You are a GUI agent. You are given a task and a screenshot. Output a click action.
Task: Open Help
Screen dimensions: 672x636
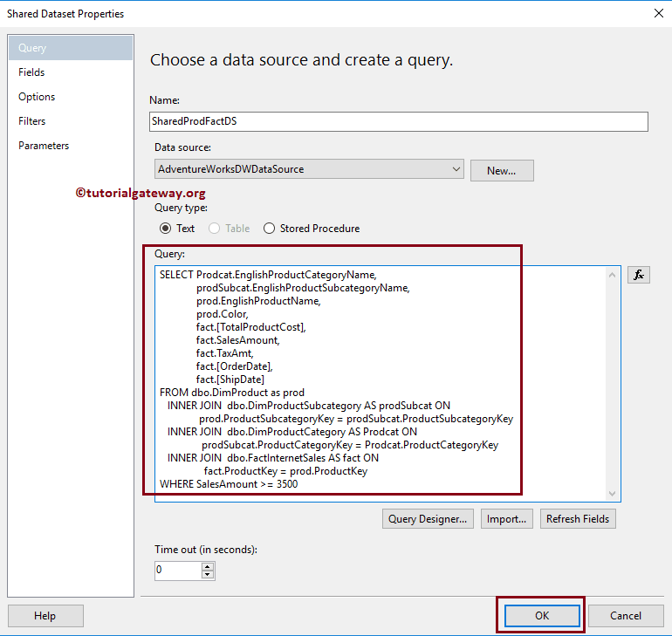[45, 615]
